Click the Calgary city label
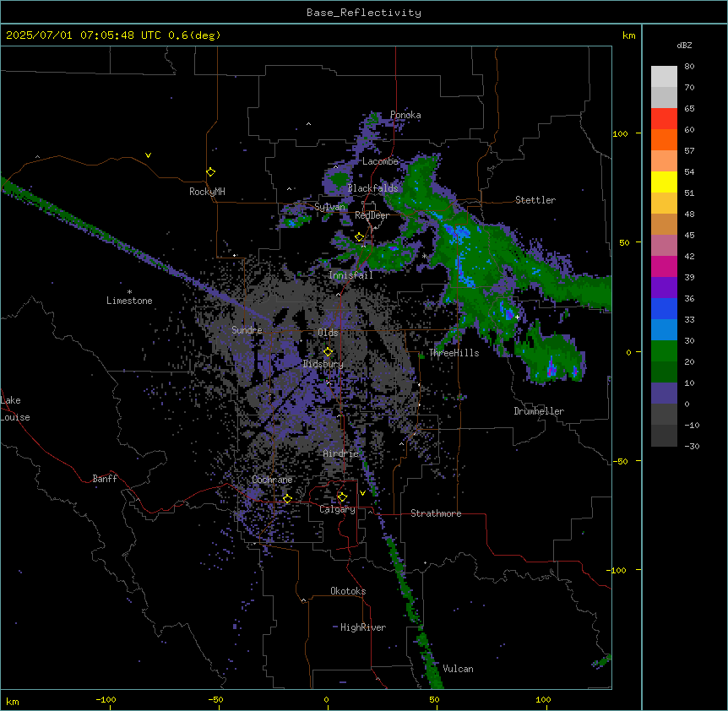The height and width of the screenshot is (711, 728). 337,509
